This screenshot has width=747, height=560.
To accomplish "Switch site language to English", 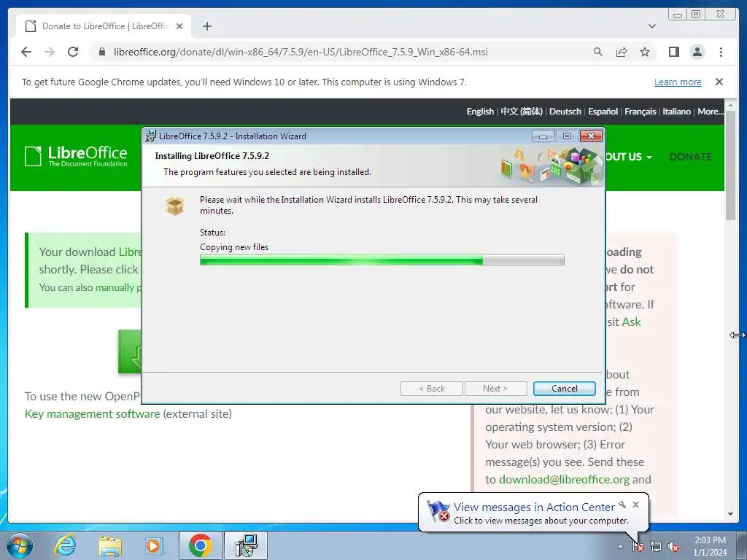I will (x=480, y=112).
